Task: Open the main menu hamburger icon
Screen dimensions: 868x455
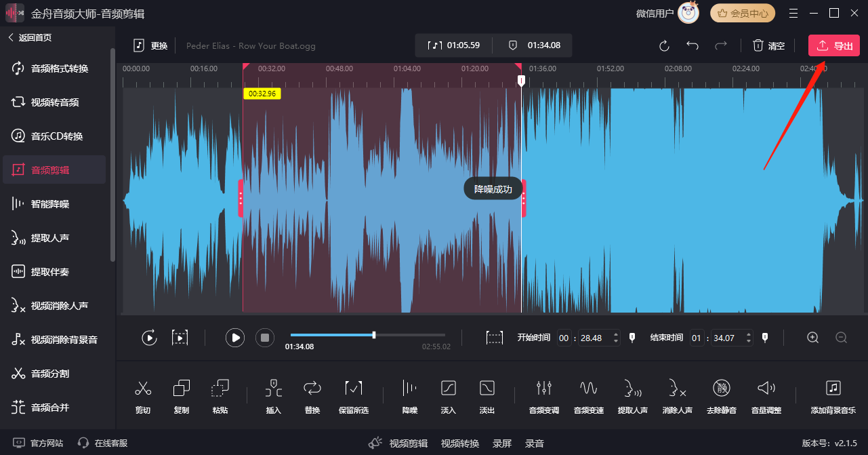Action: click(793, 14)
